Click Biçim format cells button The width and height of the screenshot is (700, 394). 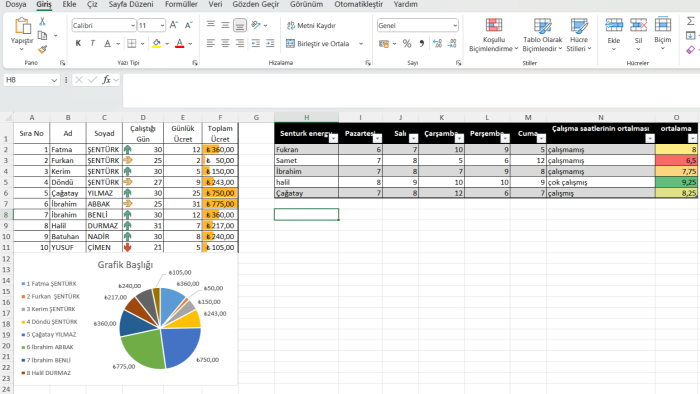(x=663, y=35)
